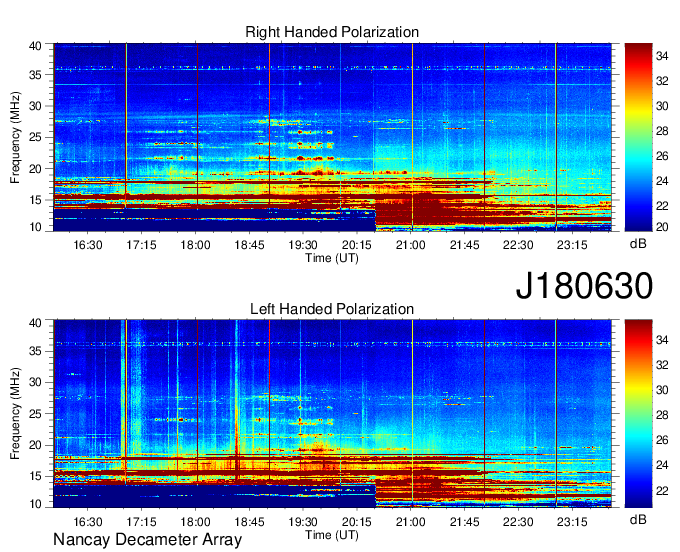Click the "35" MHz tick on right-handed plot
This screenshot has height=552, width=680.
point(36,75)
